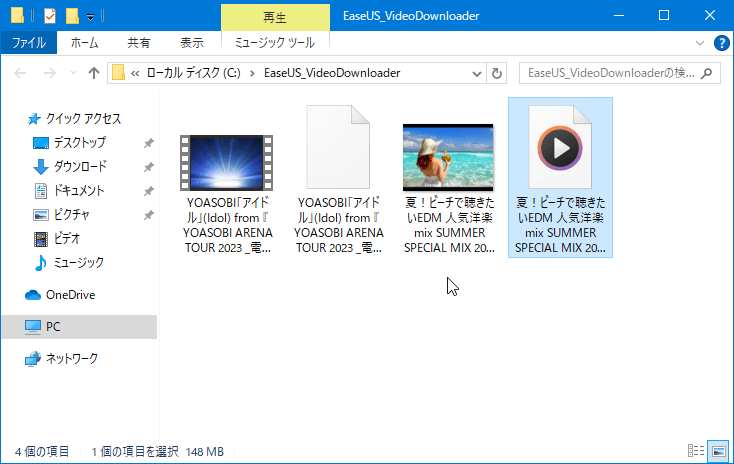The width and height of the screenshot is (734, 464).
Task: Open the recent locations dropdown arrow
Action: (72, 73)
